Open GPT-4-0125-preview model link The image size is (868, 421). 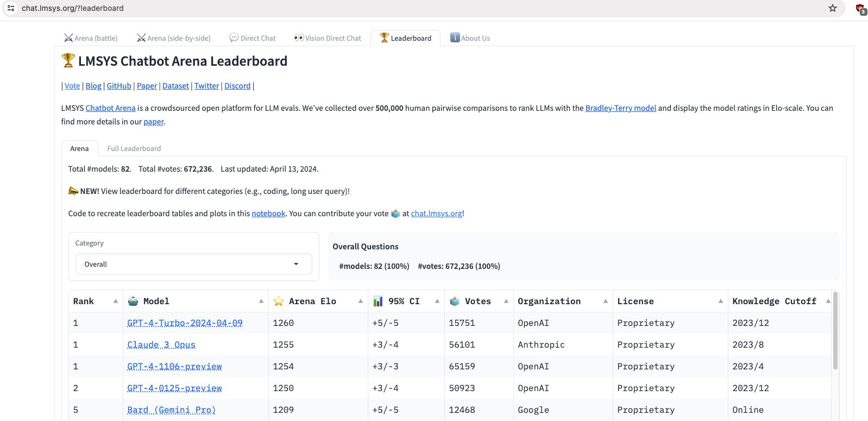click(x=174, y=388)
